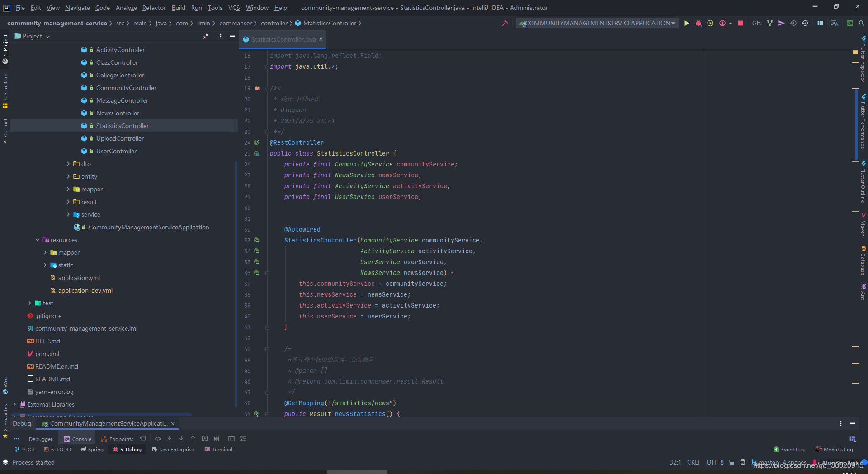
Task: Click Evaluate Expression icon in debug toolbar
Action: [231, 439]
